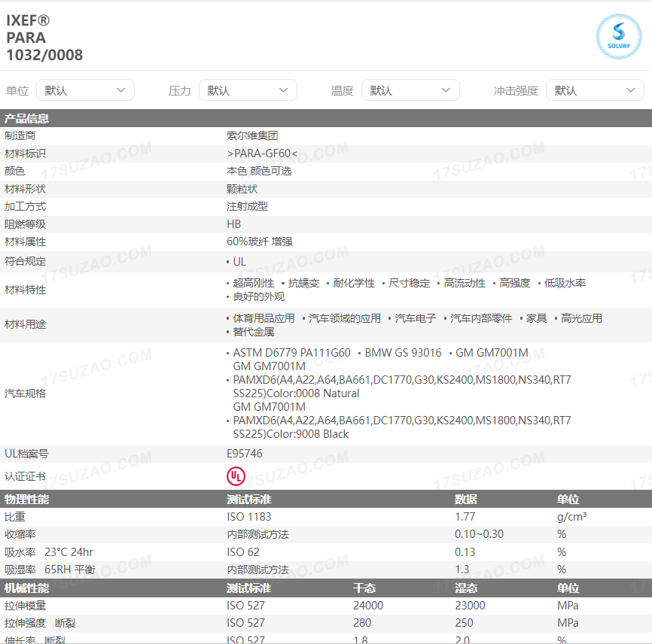Expand the 冲击强度 dropdown
Viewport: 652px width, 644px height.
(x=595, y=90)
